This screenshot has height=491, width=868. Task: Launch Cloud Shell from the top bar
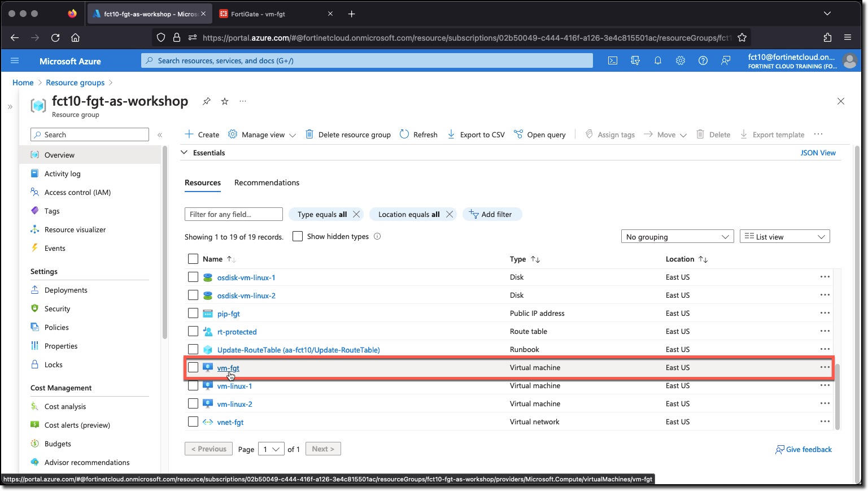point(613,60)
